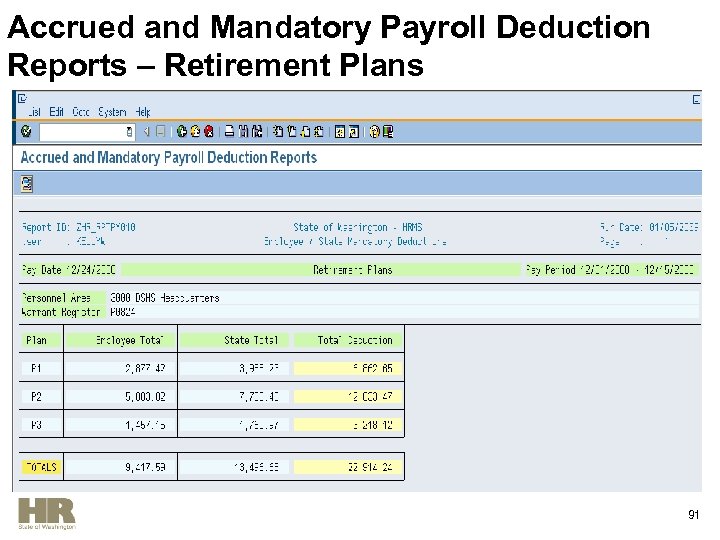This screenshot has width=720, height=540.
Task: Click the P1 total deduction yellow cell
Action: 348,368
